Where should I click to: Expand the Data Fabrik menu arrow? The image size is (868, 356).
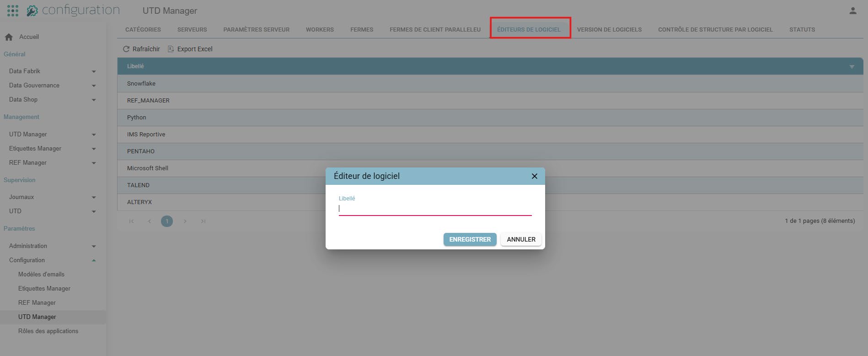(94, 71)
